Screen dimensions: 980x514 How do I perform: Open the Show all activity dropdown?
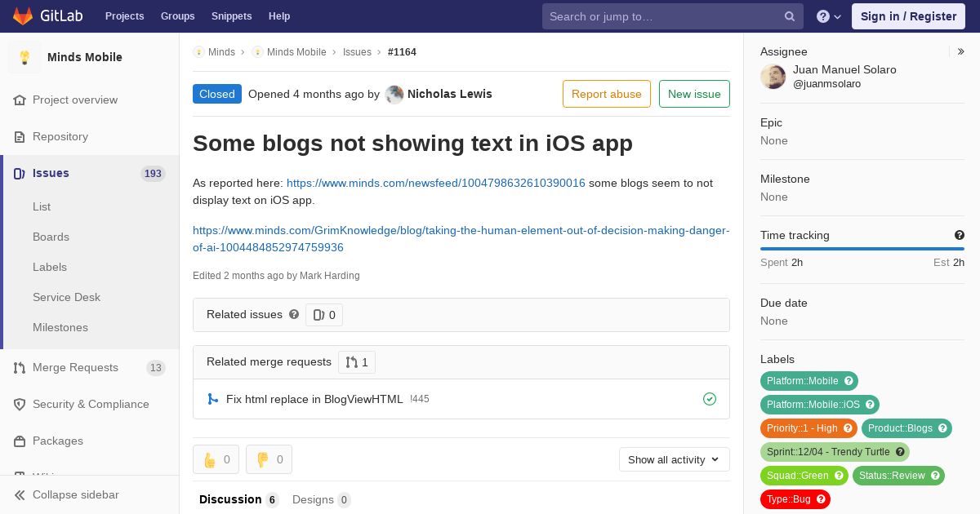pos(674,459)
